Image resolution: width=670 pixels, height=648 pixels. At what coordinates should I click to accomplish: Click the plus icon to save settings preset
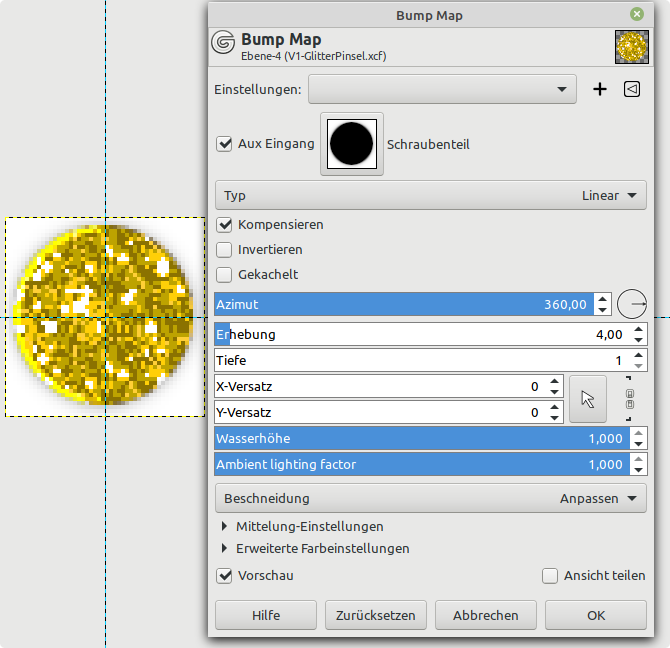[600, 89]
